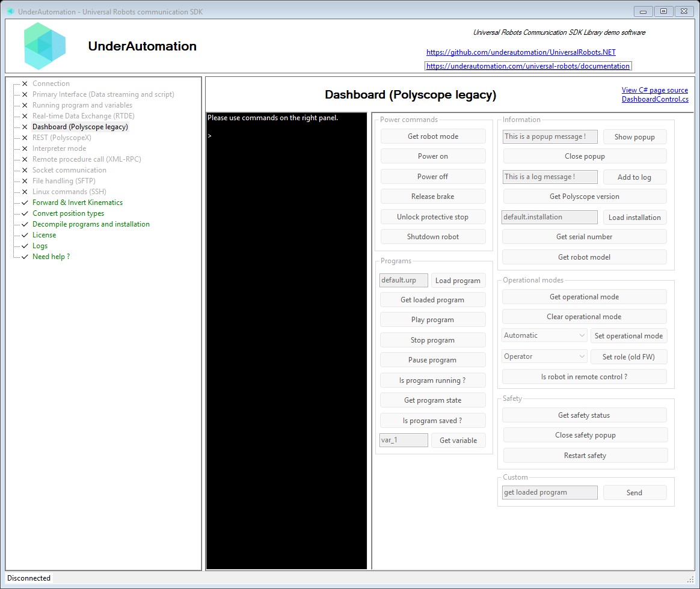Click Unlock protective stop
The image size is (700, 589).
[x=432, y=217]
